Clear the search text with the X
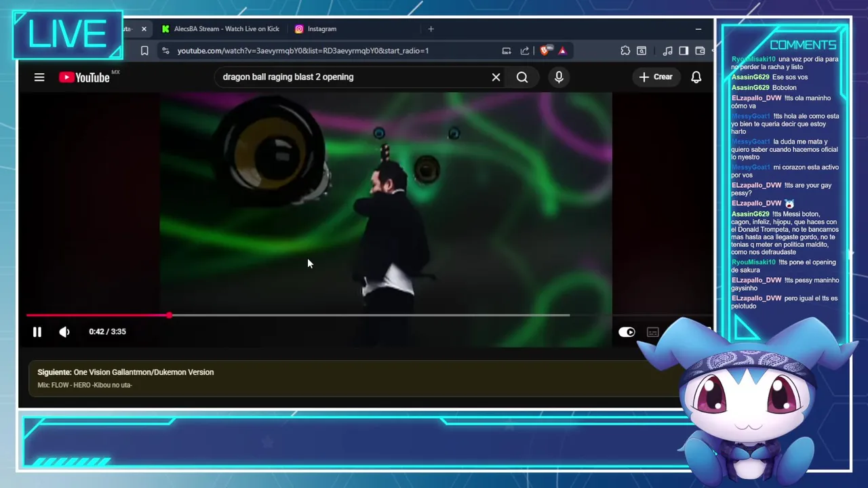This screenshot has width=868, height=488. (496, 77)
